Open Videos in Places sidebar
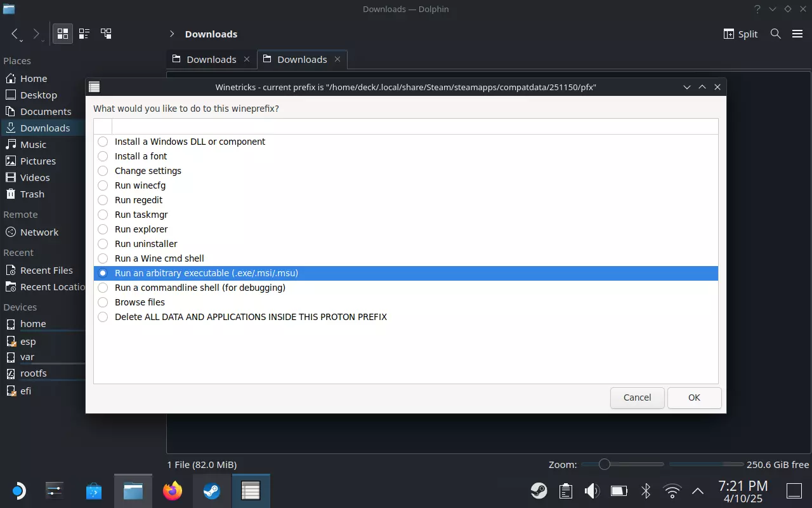Screen dimensions: 812x508 click(43, 178)
